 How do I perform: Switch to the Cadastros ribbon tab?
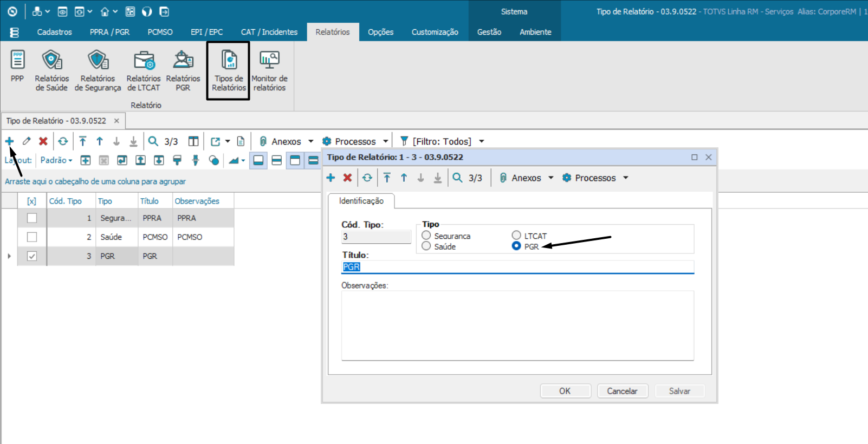pos(54,32)
